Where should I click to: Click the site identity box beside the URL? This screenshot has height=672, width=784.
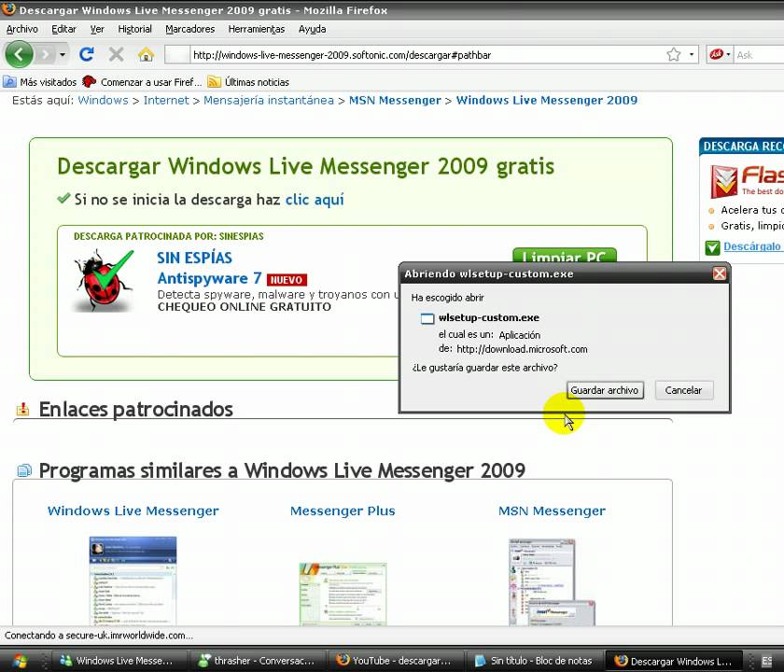click(177, 54)
